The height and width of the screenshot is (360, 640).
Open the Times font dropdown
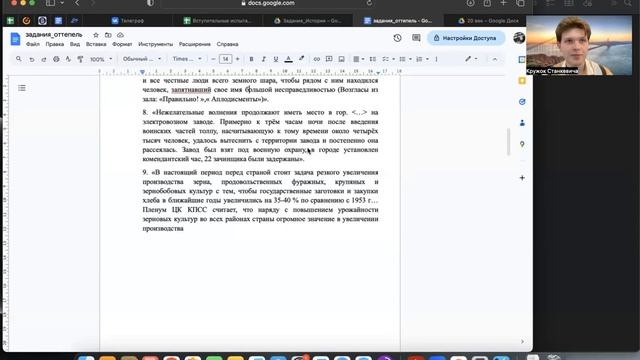(x=187, y=59)
